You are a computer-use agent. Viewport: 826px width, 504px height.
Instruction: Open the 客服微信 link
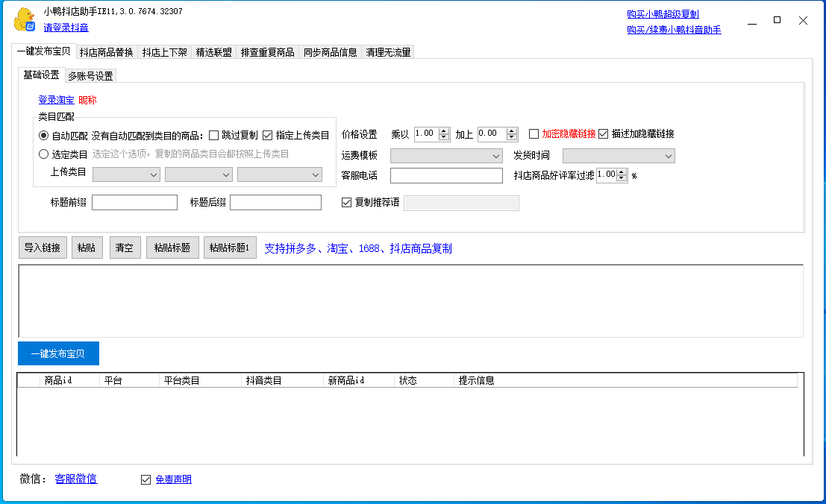coord(76,479)
